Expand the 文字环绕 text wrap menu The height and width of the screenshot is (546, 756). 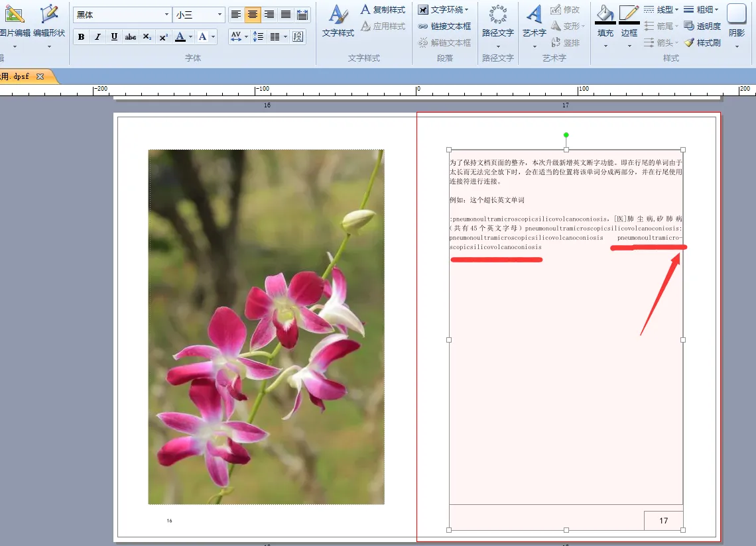click(x=443, y=9)
